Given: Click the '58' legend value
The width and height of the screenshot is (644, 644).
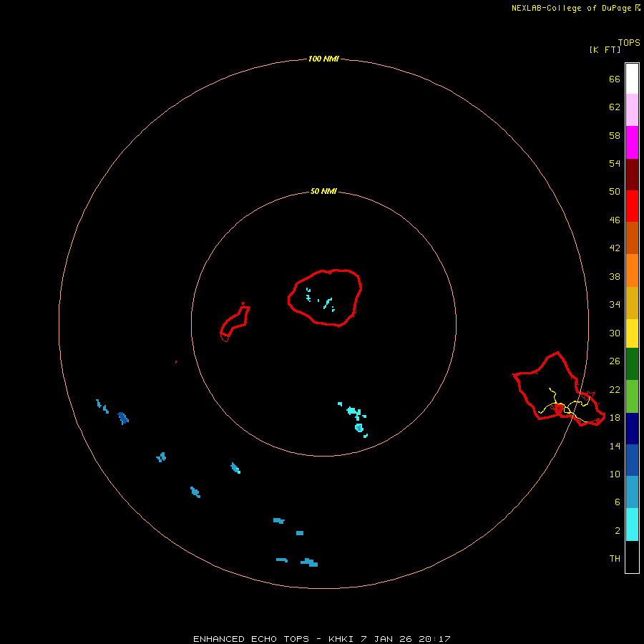Looking at the screenshot, I should [615, 135].
